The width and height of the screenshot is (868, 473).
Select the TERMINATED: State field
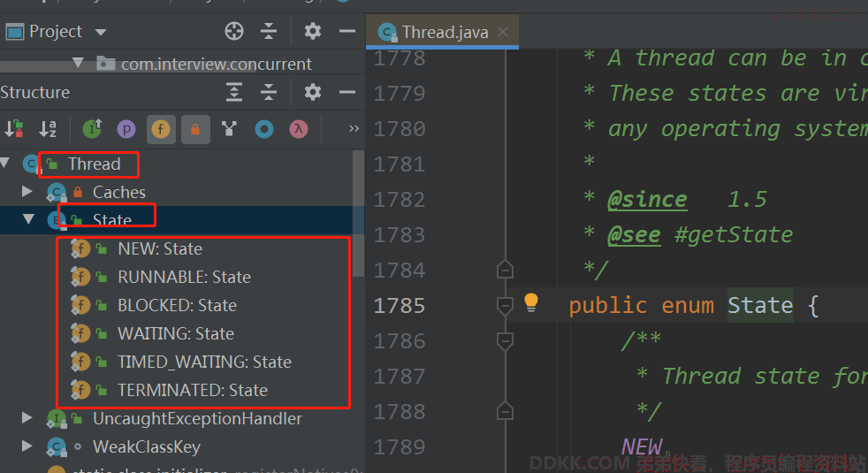192,390
